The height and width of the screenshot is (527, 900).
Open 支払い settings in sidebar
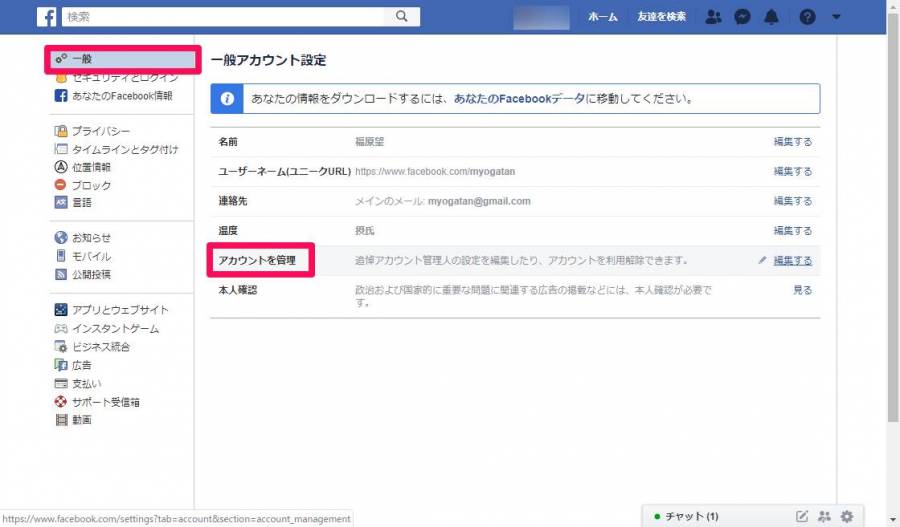(86, 383)
